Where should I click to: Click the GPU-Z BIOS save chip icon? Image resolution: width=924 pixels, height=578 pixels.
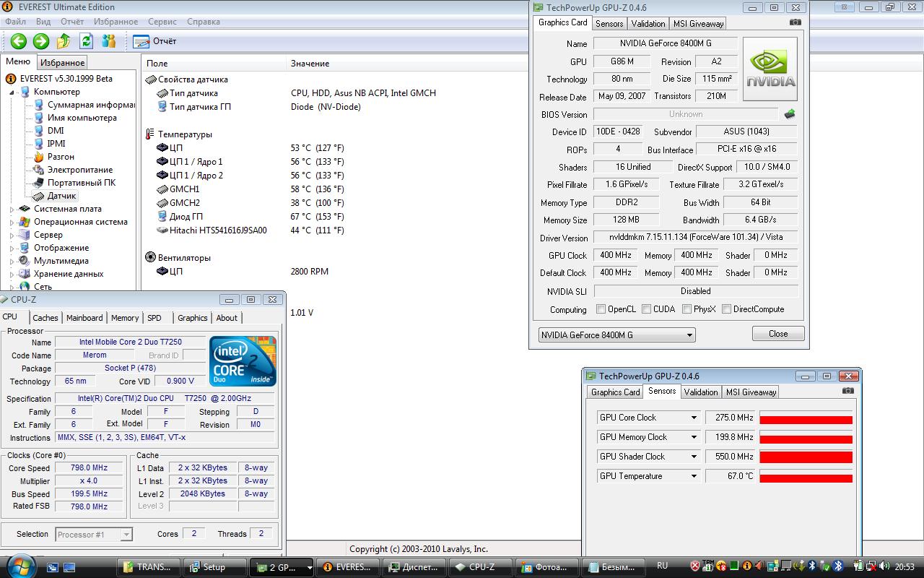pos(790,114)
